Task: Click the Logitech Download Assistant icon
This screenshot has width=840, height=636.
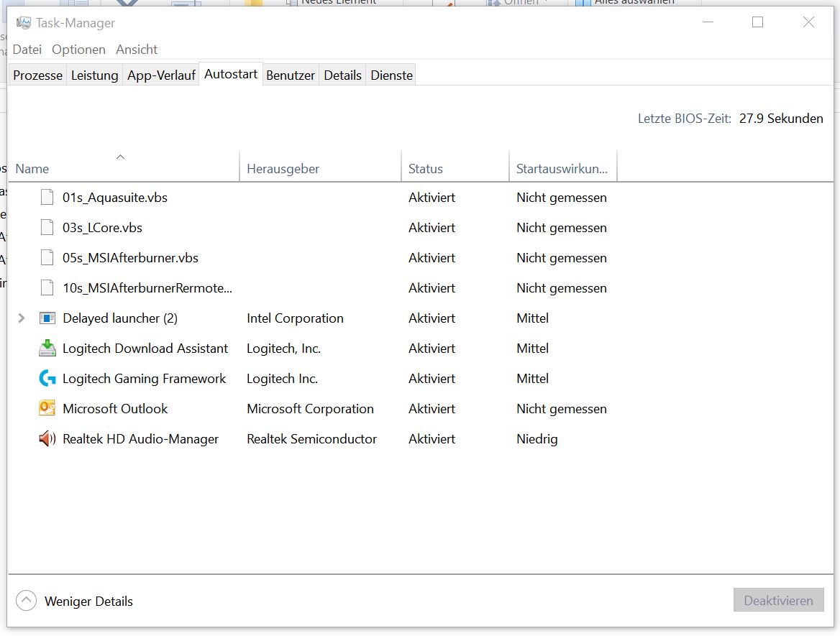Action: pos(47,348)
